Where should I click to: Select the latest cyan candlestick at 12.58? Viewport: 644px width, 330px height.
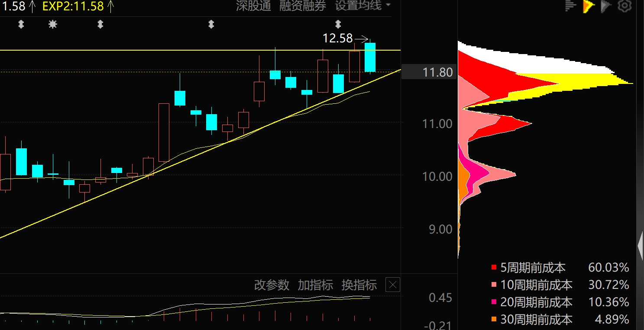[370, 57]
